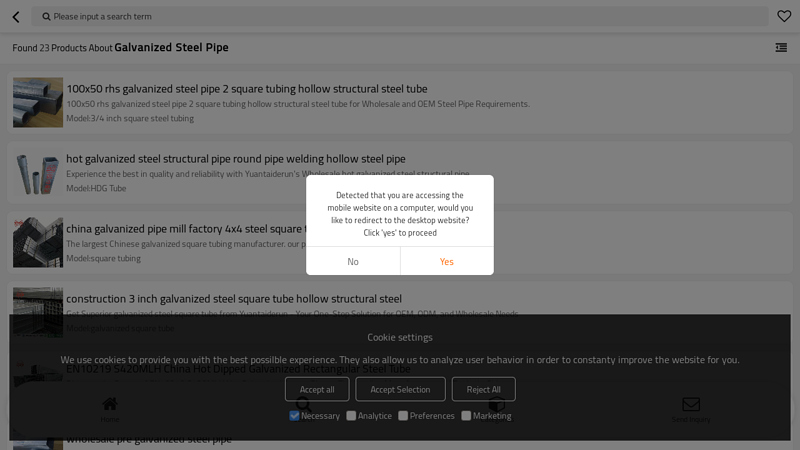Open 100x50 rhs galvanized steel pipe product

pos(247,89)
